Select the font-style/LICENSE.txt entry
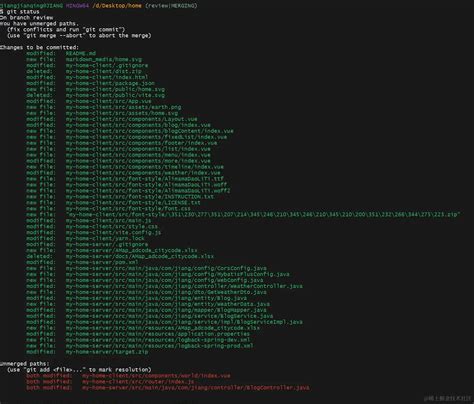Image resolution: width=474 pixels, height=404 pixels. 114,202
